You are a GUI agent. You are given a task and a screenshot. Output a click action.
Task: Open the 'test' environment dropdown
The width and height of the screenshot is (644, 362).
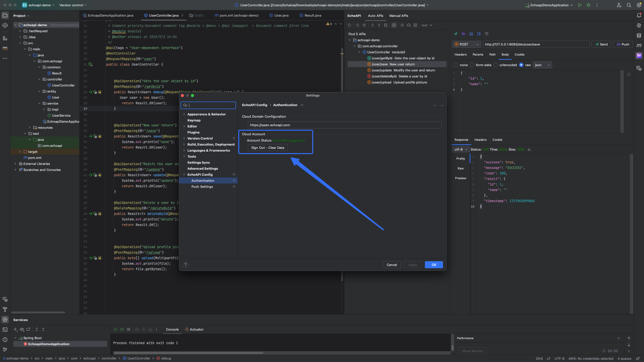coord(427,25)
